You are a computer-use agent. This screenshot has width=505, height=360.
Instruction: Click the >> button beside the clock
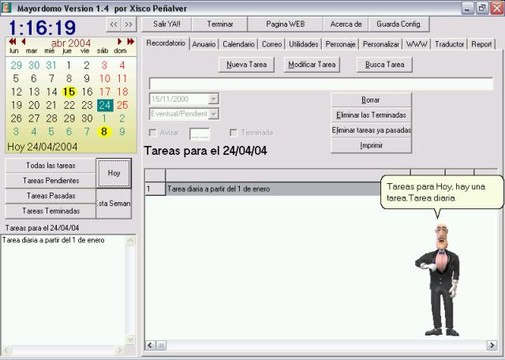(128, 24)
